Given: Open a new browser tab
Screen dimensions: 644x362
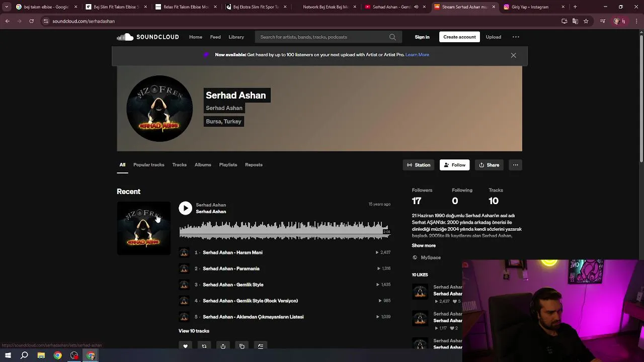Looking at the screenshot, I should 575,7.
